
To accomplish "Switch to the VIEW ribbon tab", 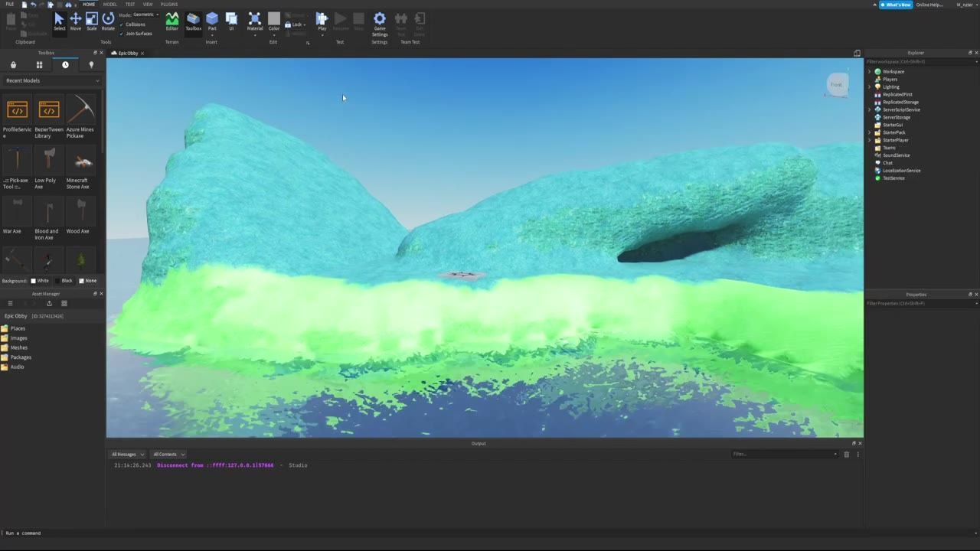I will 148,4.
